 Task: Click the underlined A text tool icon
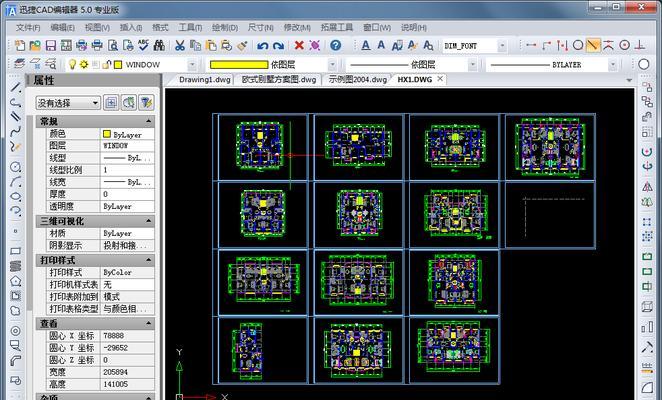click(x=366, y=45)
